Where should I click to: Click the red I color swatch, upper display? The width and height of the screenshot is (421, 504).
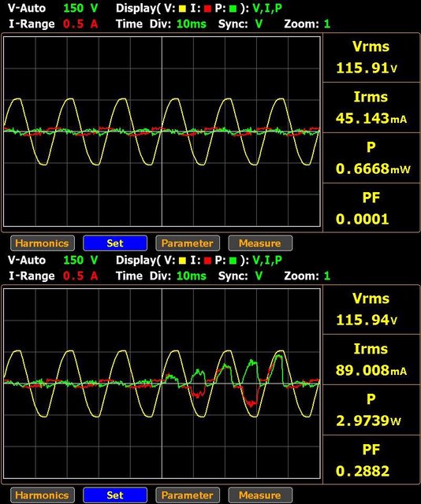(x=207, y=9)
